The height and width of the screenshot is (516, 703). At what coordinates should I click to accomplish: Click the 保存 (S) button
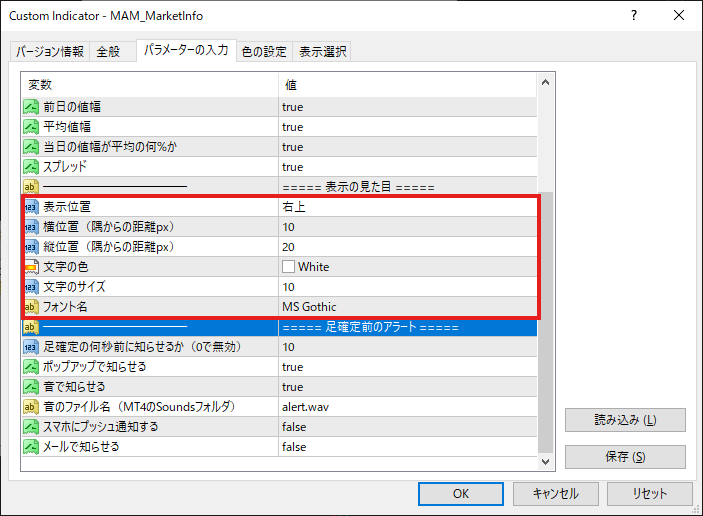(625, 457)
